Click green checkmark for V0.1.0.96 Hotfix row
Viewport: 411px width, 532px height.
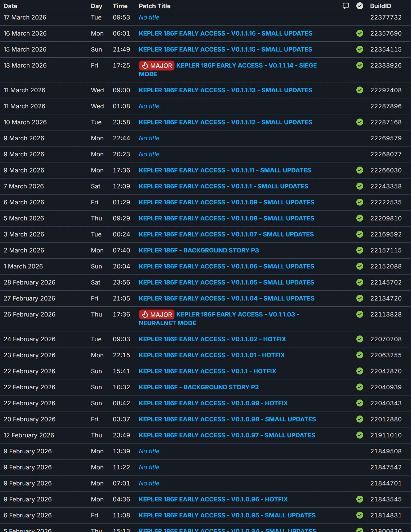tap(360, 499)
